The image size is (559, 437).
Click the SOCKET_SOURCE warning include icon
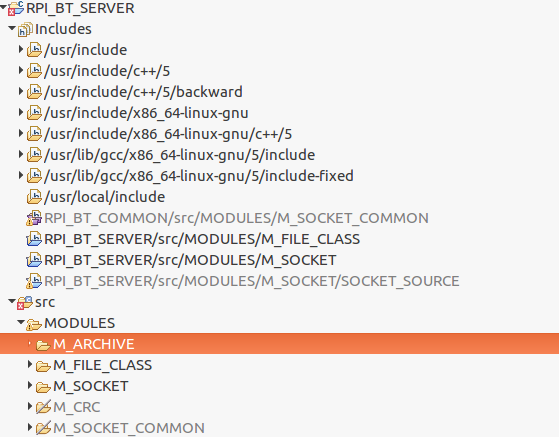[x=34, y=281]
